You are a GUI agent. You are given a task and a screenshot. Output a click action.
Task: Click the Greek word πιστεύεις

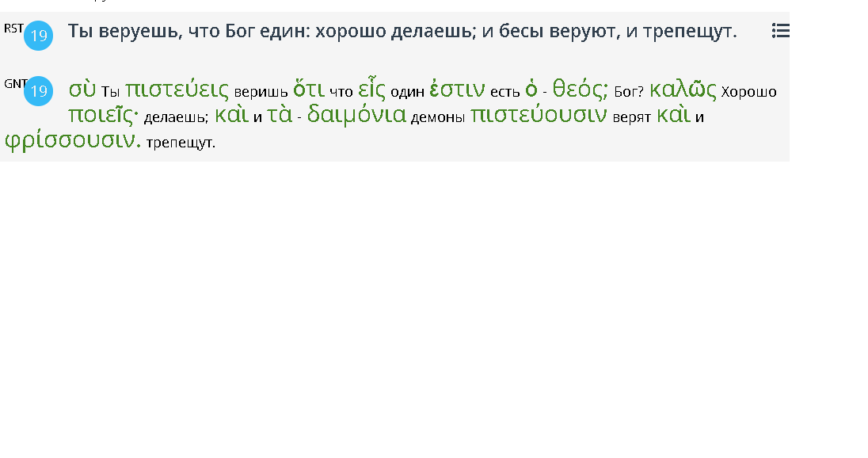pyautogui.click(x=177, y=90)
